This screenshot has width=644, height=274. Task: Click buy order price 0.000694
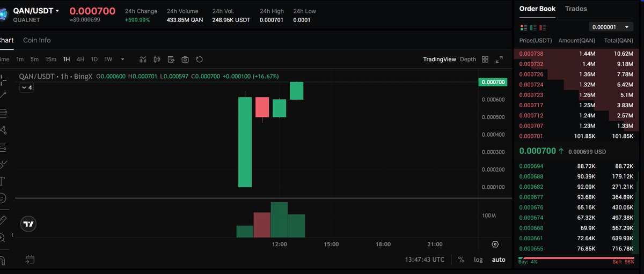(530, 166)
